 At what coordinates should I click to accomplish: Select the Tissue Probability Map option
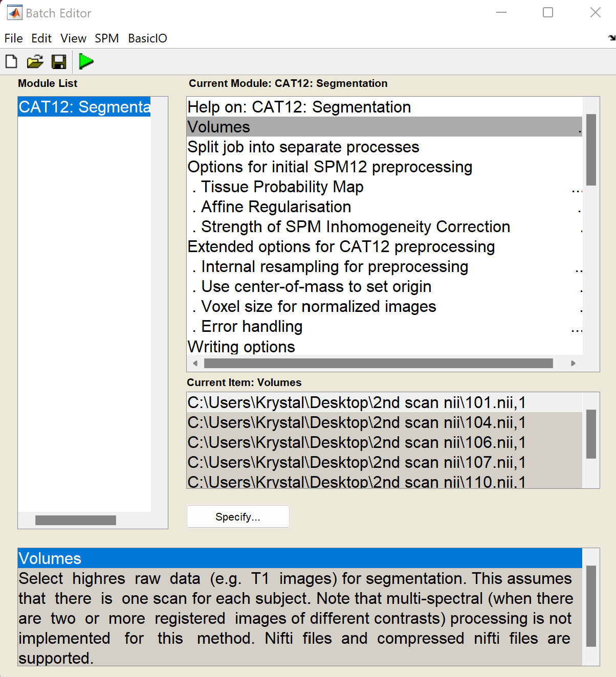pos(282,187)
